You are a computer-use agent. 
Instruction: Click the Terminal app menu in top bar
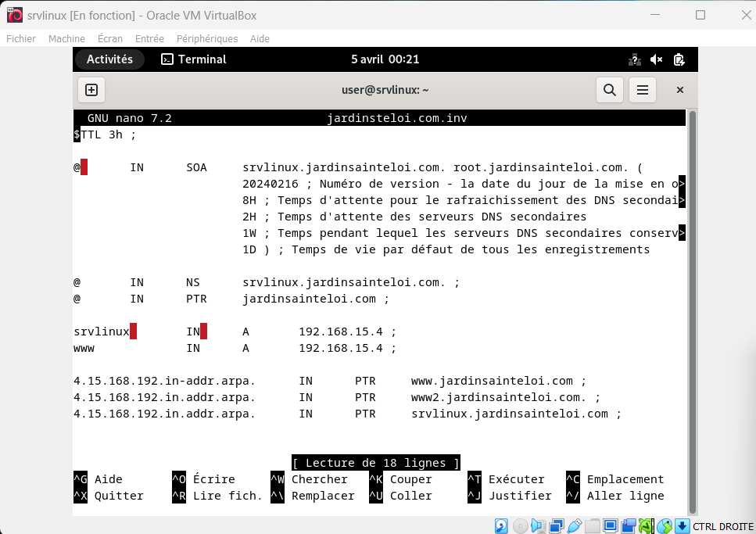click(x=194, y=59)
